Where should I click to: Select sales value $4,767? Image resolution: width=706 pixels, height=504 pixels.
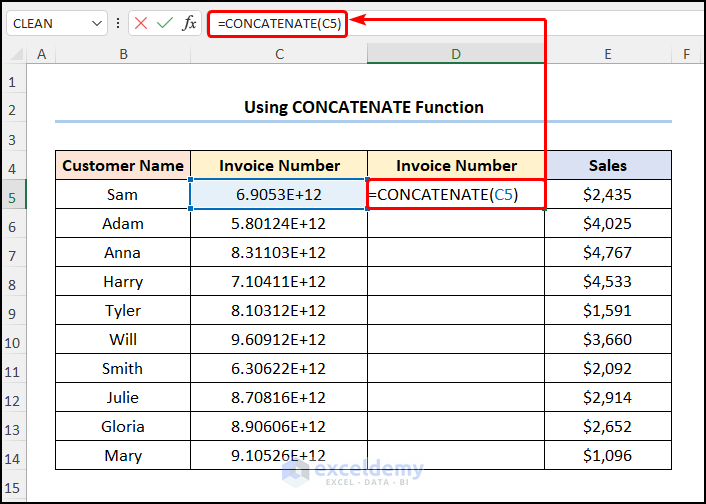pos(608,253)
